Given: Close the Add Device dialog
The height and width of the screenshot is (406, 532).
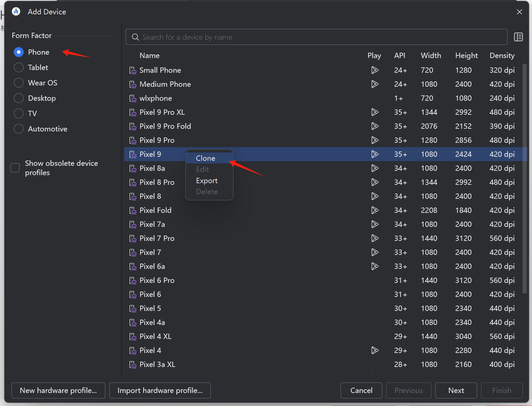Looking at the screenshot, I should click(519, 12).
